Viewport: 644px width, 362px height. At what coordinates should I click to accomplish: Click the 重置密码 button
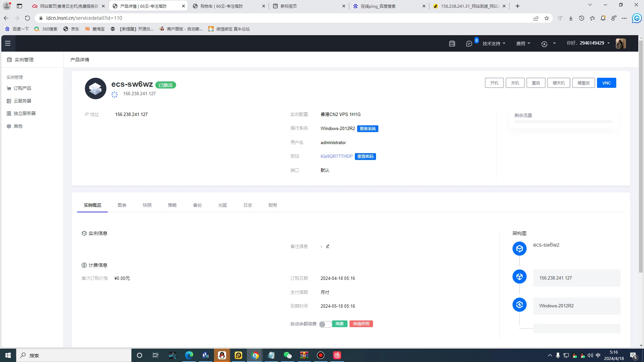pos(365,157)
